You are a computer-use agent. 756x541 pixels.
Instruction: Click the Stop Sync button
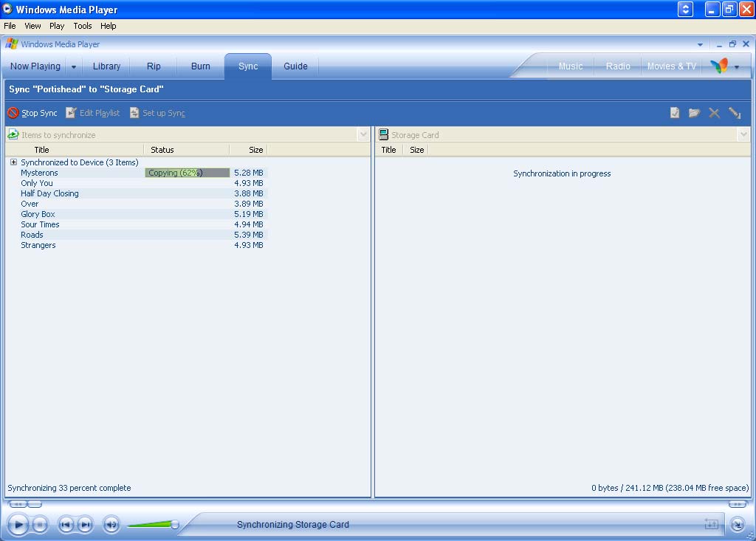coord(32,113)
